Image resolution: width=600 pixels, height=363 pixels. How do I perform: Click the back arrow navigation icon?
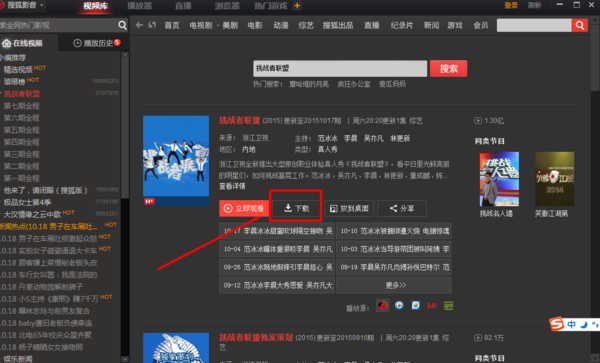click(139, 25)
